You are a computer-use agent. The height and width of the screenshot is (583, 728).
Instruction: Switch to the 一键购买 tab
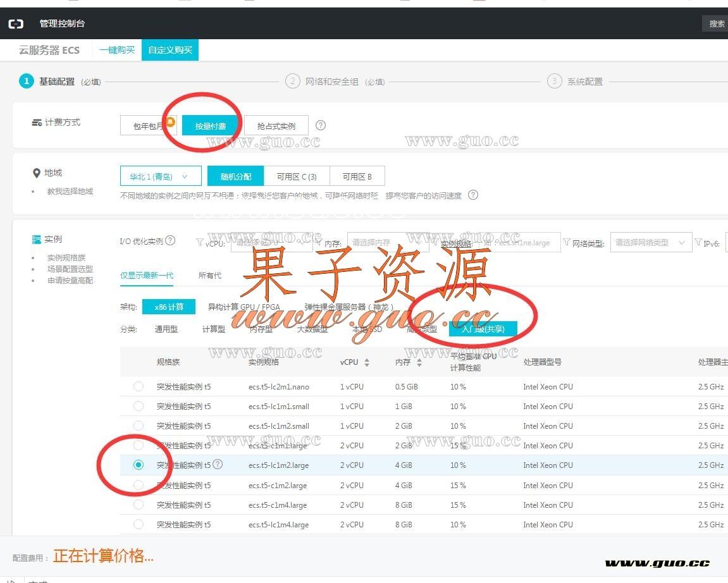pos(117,50)
